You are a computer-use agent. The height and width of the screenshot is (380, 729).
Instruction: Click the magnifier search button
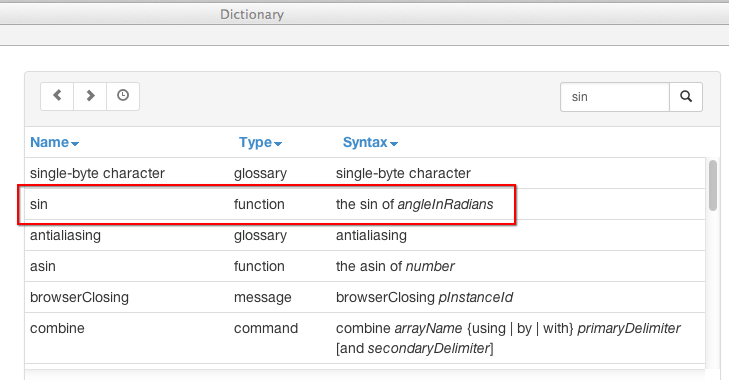click(x=686, y=97)
